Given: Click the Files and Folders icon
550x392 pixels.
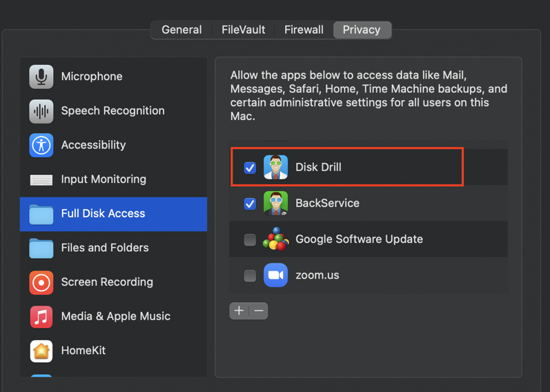Looking at the screenshot, I should (41, 248).
